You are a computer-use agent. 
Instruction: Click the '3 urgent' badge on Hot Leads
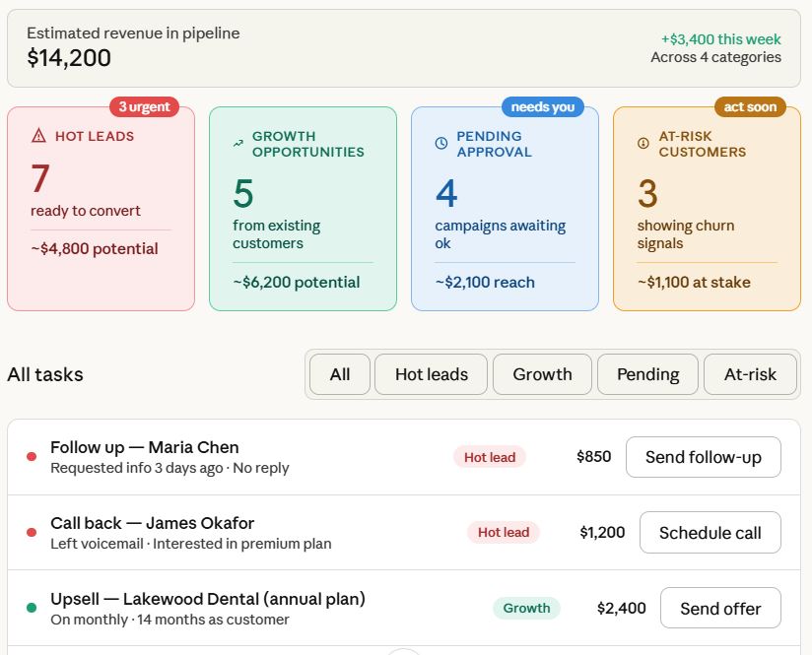[145, 106]
